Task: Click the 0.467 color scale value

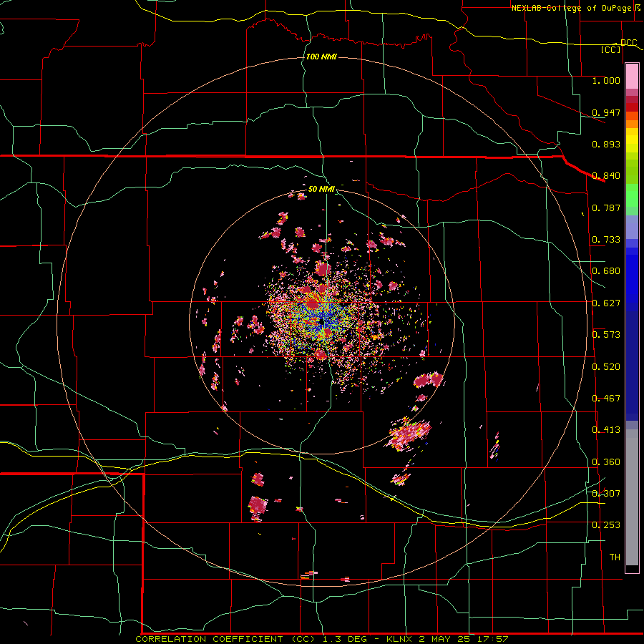Action: [x=606, y=399]
